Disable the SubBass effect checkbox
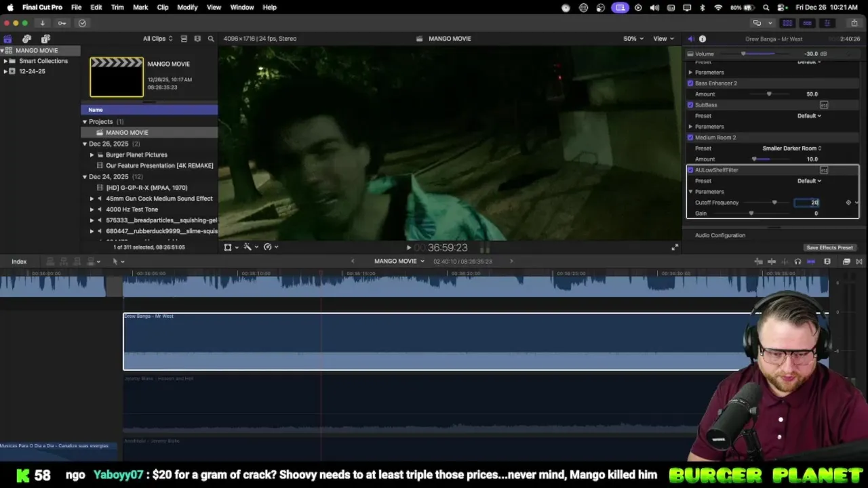The width and height of the screenshot is (868, 488). click(x=690, y=105)
